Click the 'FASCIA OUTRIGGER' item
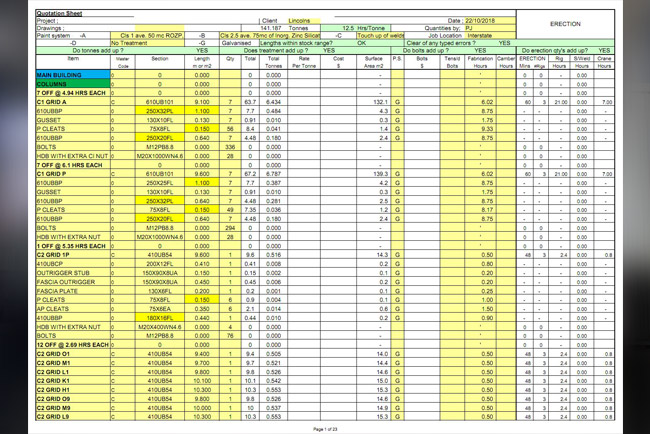Viewport: 650px width, 434px height. click(x=73, y=282)
